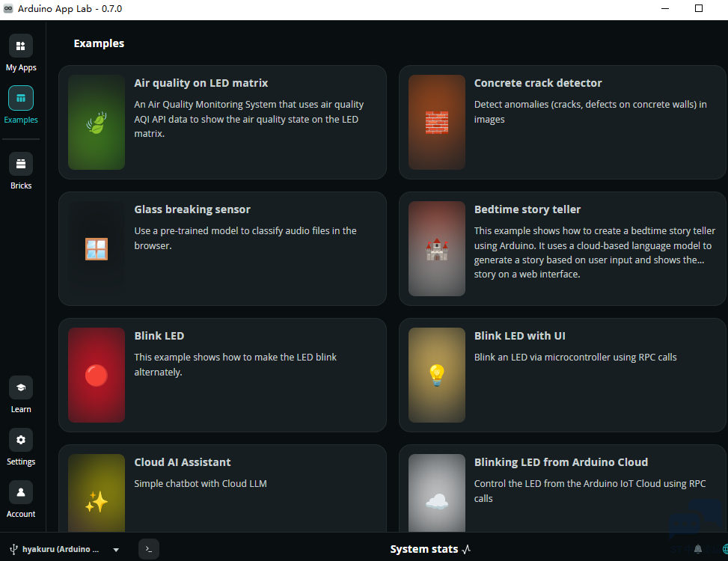Click the My Apps label
728x561 pixels.
21,68
